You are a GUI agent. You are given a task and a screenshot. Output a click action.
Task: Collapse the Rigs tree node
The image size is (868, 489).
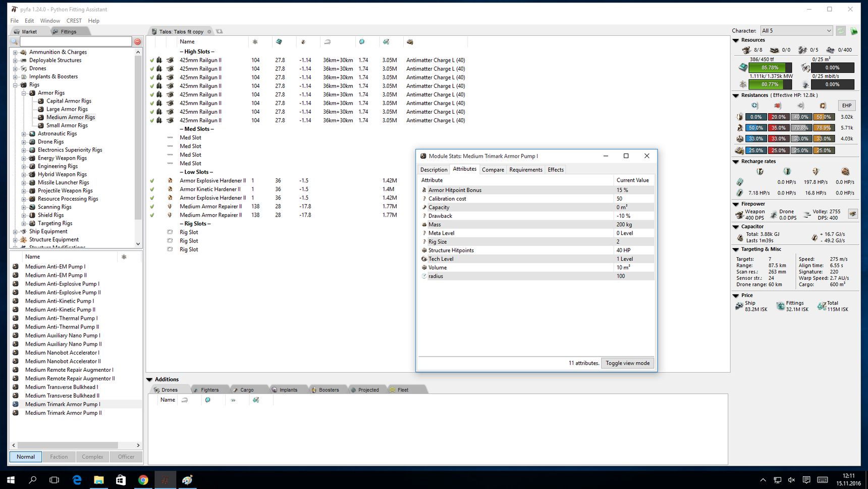pos(15,85)
